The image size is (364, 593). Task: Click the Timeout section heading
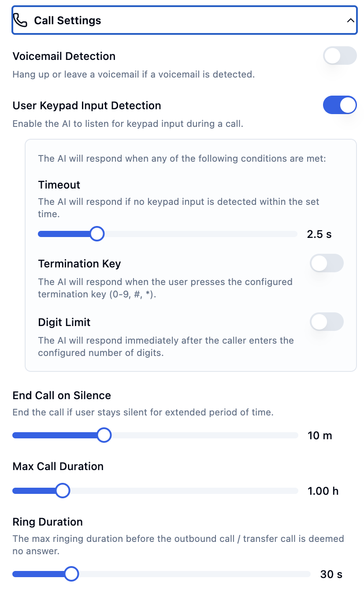coord(59,185)
